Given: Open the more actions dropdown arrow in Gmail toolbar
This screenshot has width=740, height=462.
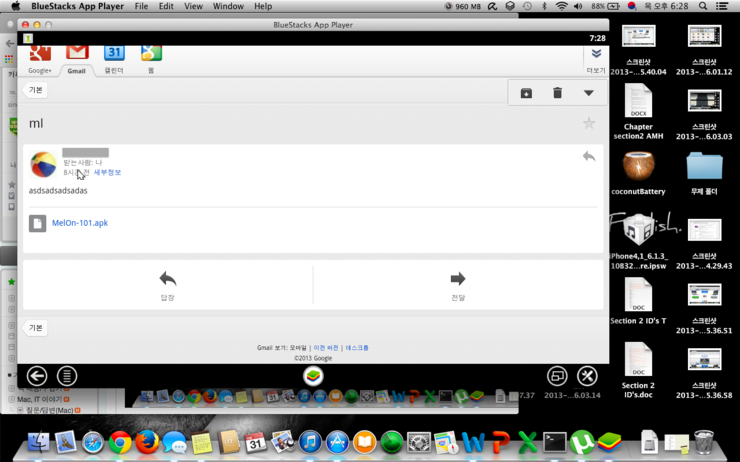Looking at the screenshot, I should pos(589,93).
